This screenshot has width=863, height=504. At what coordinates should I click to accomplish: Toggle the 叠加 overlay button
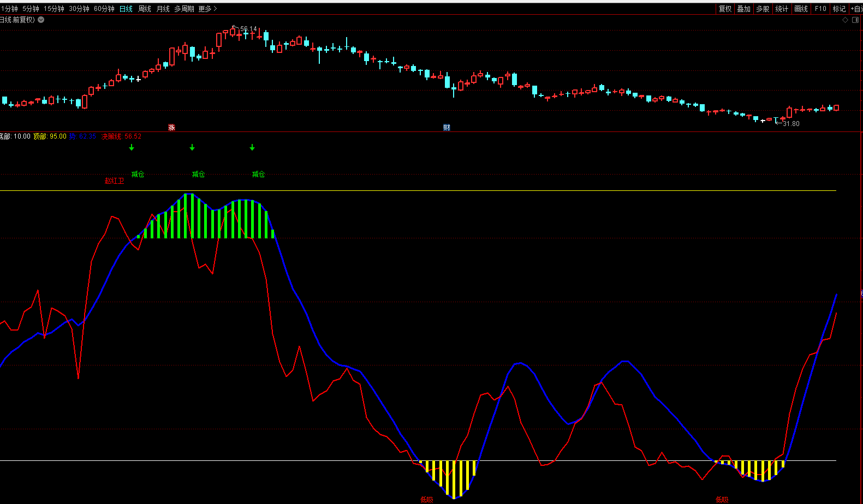pos(743,9)
